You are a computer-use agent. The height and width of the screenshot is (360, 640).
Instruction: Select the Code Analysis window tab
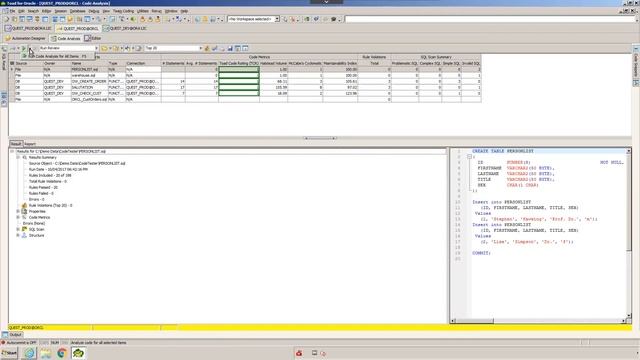(65, 38)
